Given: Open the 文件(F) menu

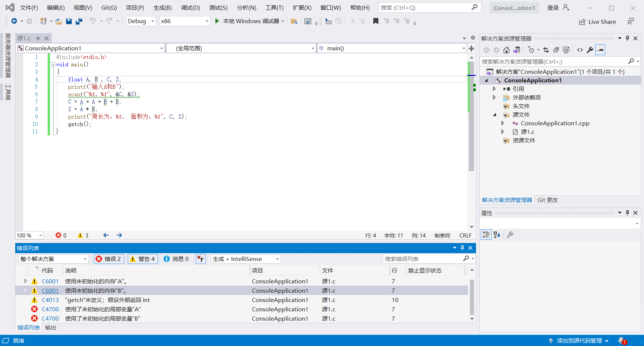Looking at the screenshot, I should click(x=29, y=8).
